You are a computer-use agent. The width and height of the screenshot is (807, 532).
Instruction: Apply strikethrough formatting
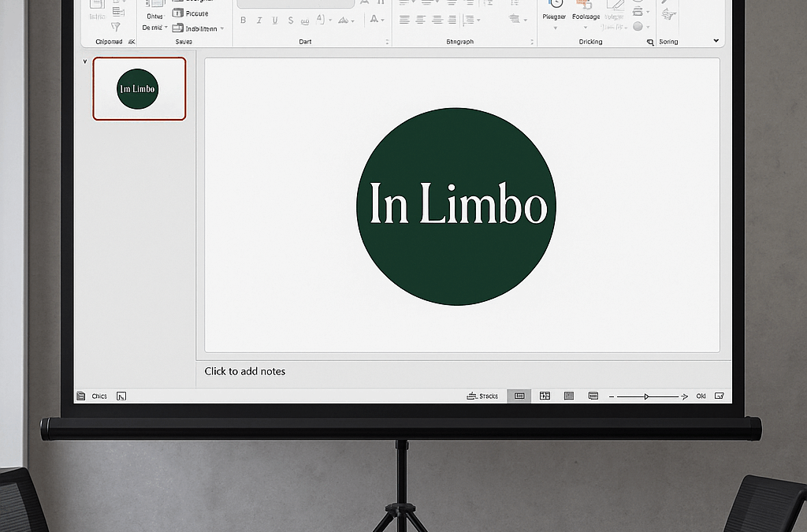[290, 20]
